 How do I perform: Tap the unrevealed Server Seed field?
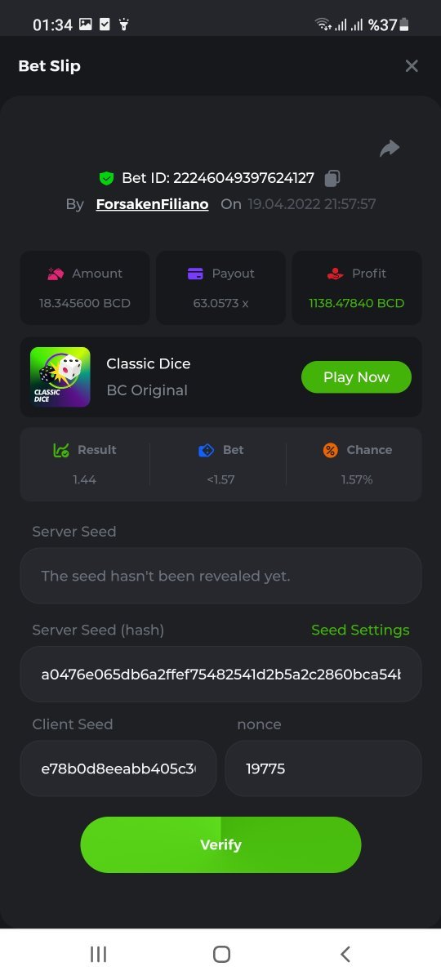point(220,576)
